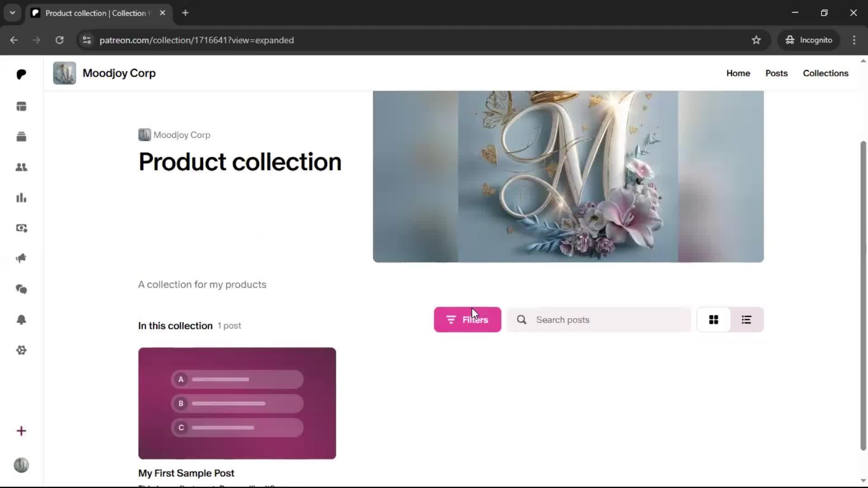
Task: Click the '1 post' count text
Action: click(229, 326)
